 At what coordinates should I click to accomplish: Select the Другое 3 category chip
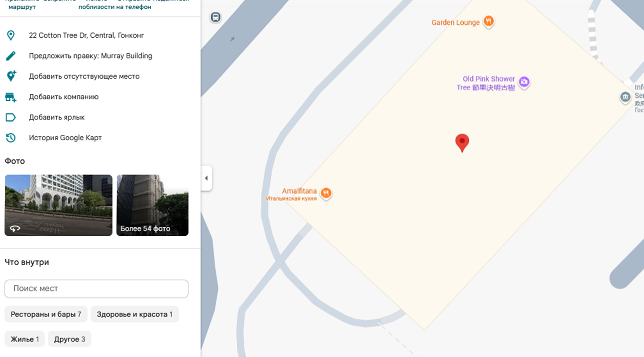click(70, 339)
